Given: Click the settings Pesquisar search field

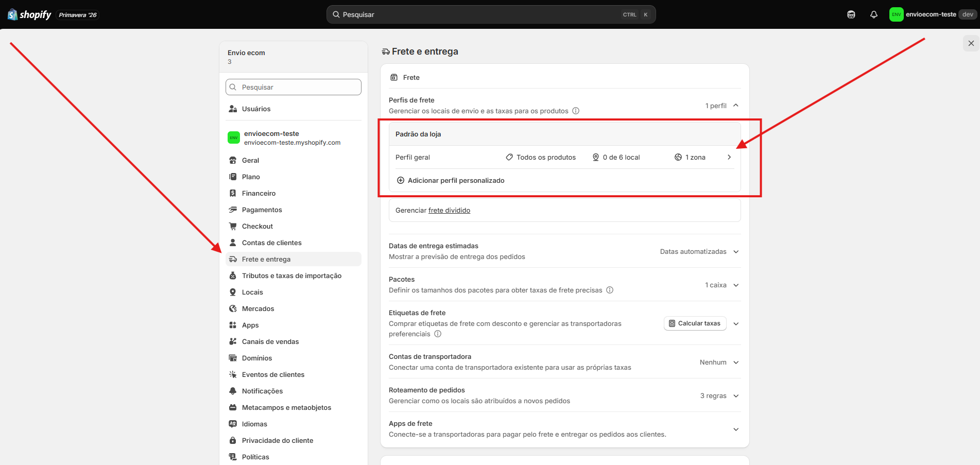Looking at the screenshot, I should pyautogui.click(x=294, y=87).
